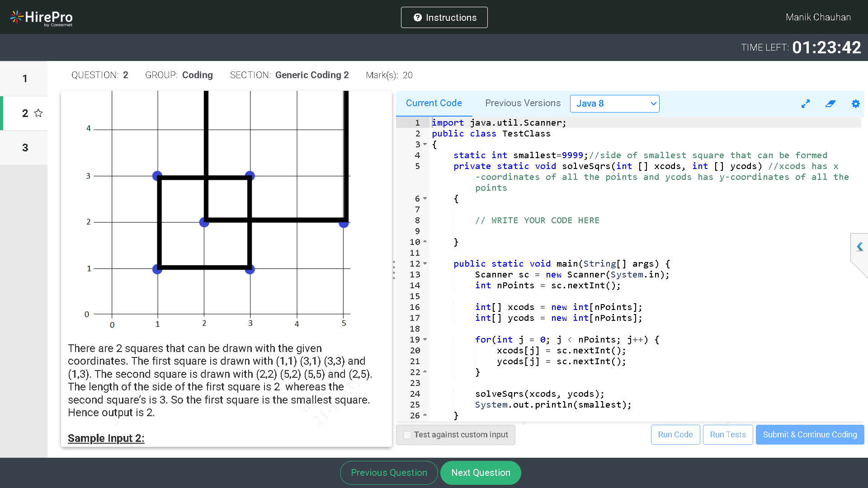Select question 2 in sidebar
Image resolution: width=868 pixels, height=488 pixels.
tap(25, 113)
